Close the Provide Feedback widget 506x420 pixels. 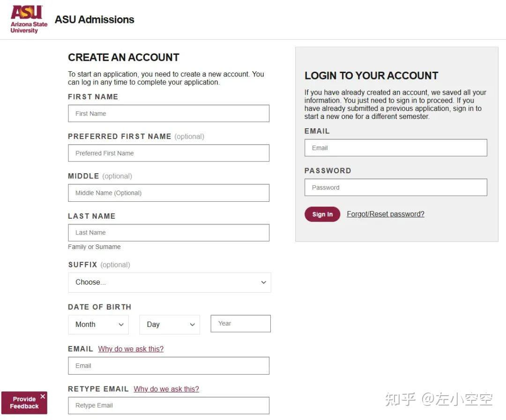tap(43, 397)
